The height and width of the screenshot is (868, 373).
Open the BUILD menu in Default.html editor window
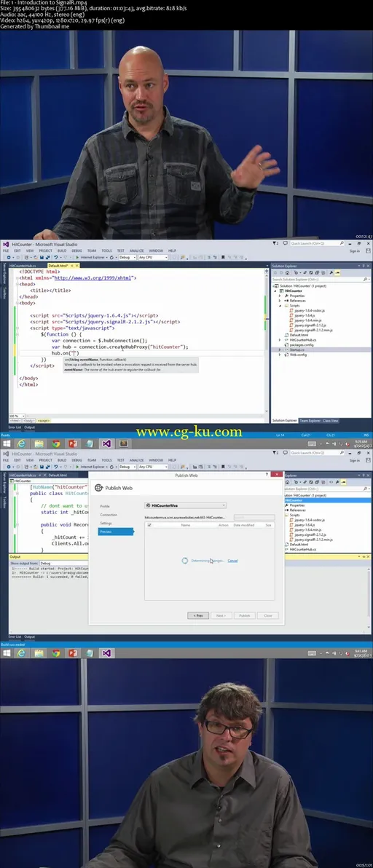[x=62, y=250]
